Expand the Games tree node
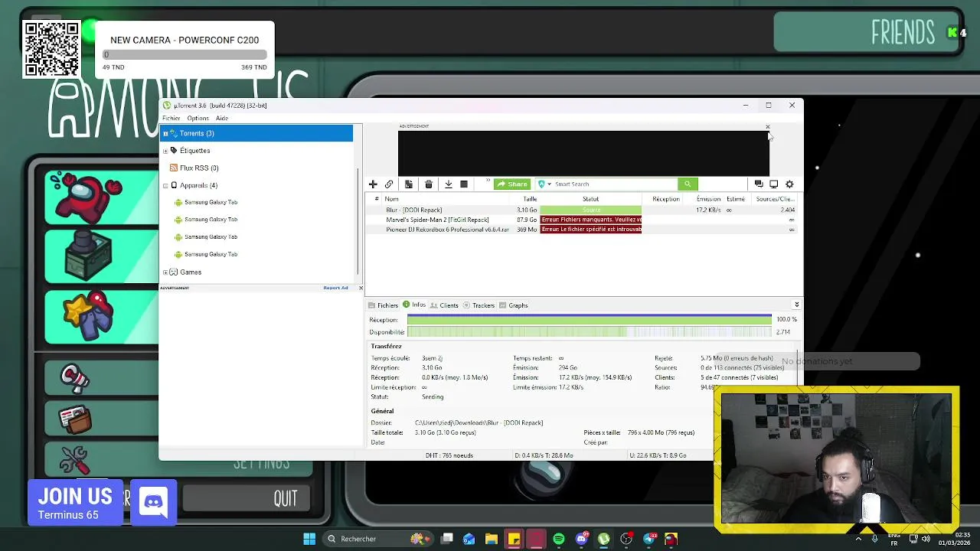Viewport: 980px width, 551px height. (x=165, y=272)
